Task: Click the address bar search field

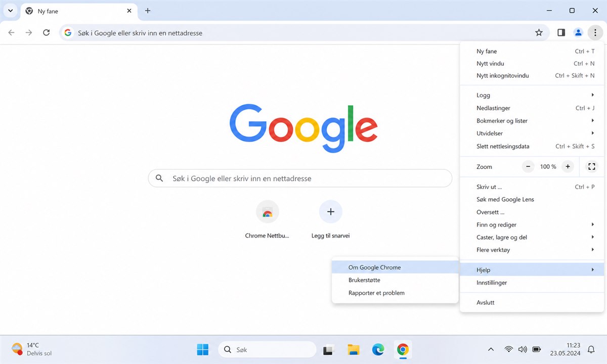Action: pos(303,33)
